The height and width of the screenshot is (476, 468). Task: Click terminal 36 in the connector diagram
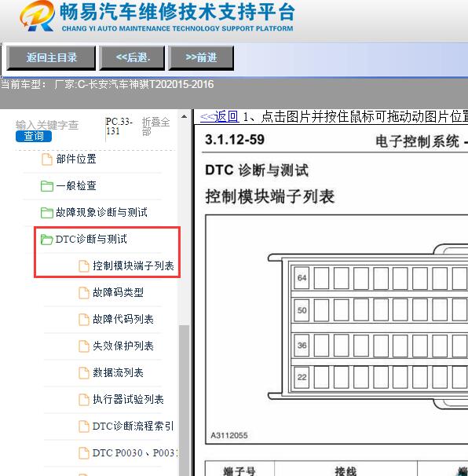click(302, 345)
